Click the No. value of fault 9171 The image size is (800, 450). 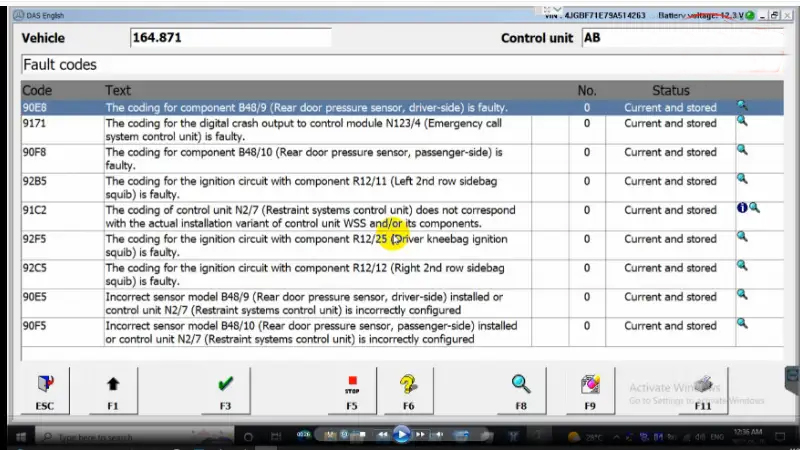[x=587, y=123]
